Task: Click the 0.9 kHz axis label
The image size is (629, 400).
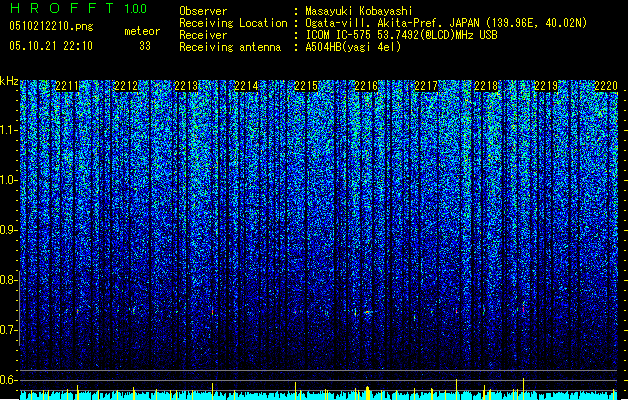Action: click(x=7, y=230)
